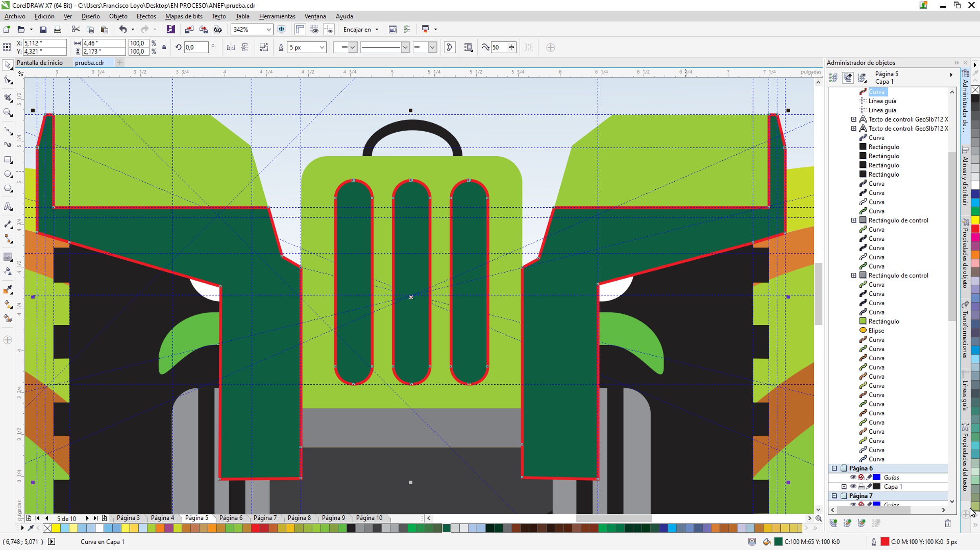This screenshot has height=550, width=980.
Task: Click the trash Delete icon in Object Manager
Action: (948, 523)
